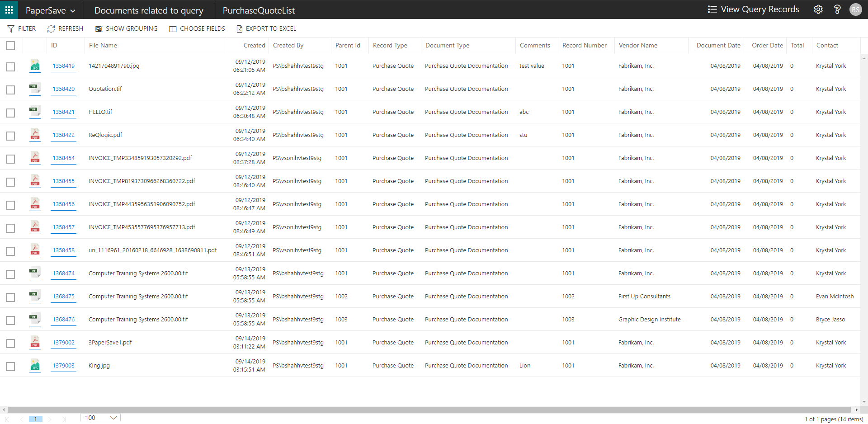Click the BS user avatar
This screenshot has height=424, width=868.
pos(855,9)
